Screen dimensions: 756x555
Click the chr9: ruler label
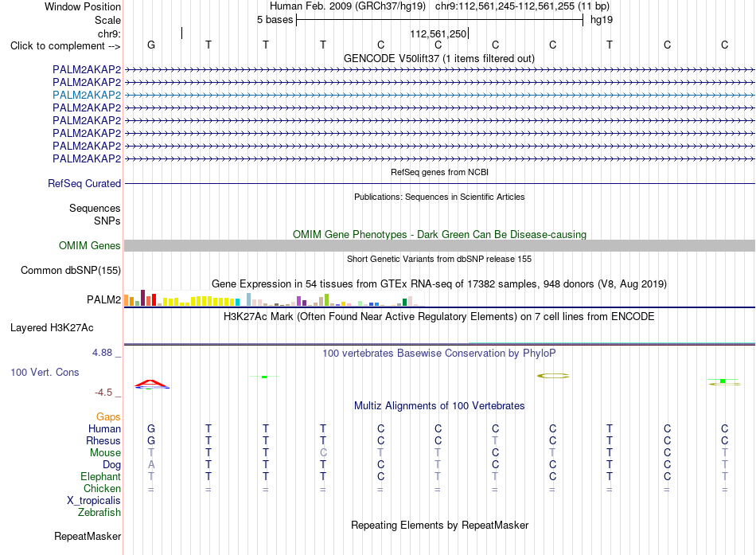(x=109, y=33)
